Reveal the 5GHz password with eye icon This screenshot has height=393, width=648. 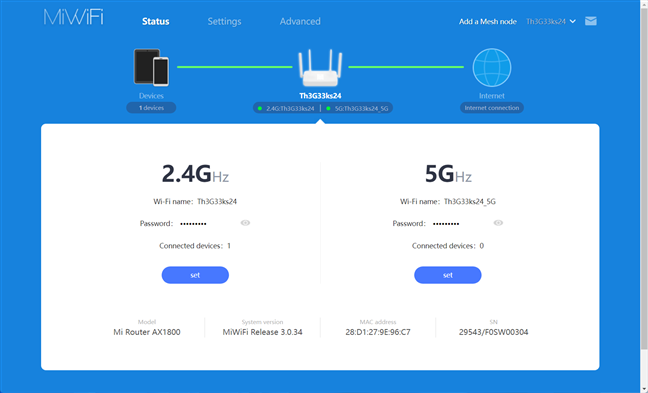[498, 223]
